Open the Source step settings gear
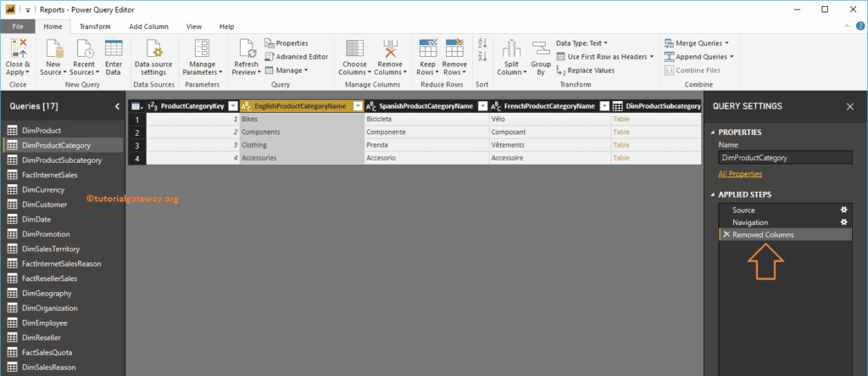 pyautogui.click(x=843, y=210)
